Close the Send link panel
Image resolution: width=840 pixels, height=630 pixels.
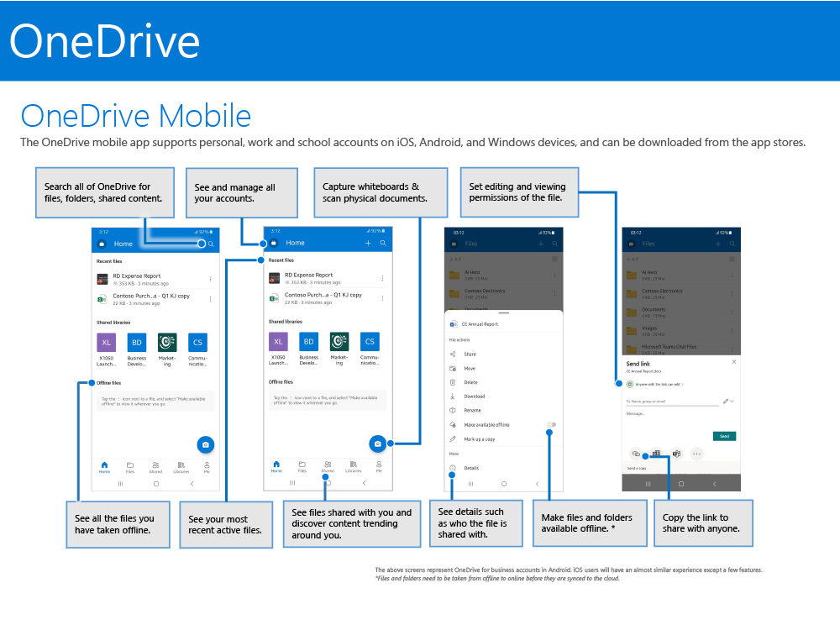pyautogui.click(x=734, y=362)
